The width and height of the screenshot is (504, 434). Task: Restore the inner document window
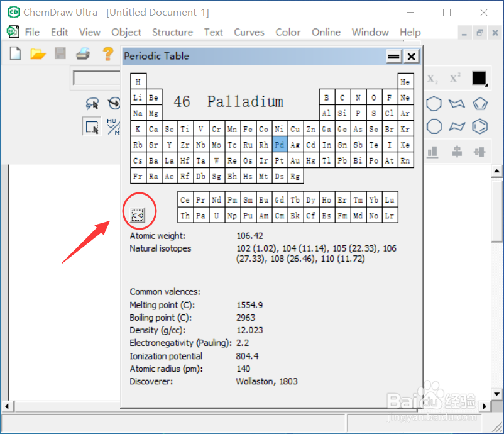[x=479, y=33]
